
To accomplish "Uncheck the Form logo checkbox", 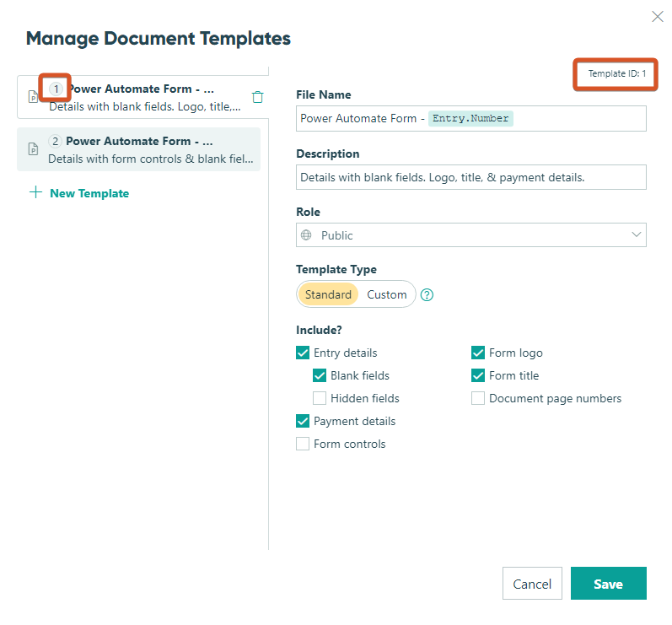I will pos(478,353).
